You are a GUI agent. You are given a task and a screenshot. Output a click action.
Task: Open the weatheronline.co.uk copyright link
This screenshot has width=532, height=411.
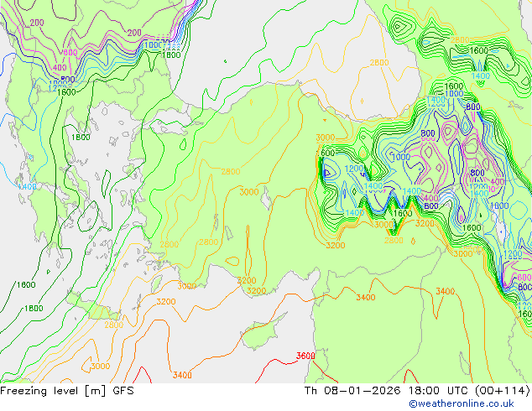point(462,403)
